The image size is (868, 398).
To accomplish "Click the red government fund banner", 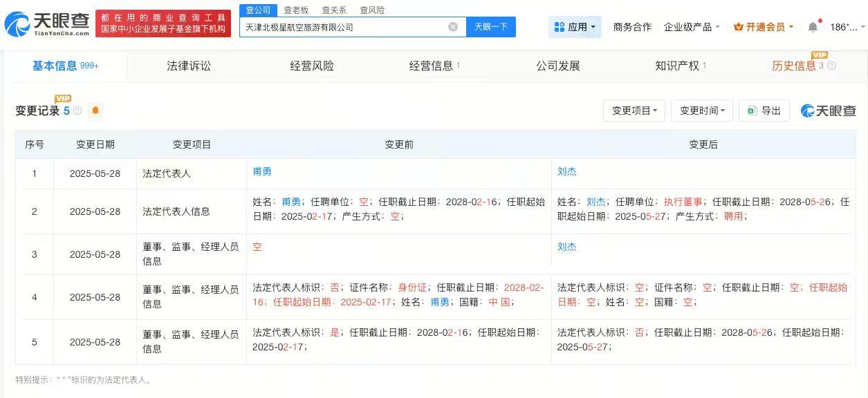I will 163,23.
